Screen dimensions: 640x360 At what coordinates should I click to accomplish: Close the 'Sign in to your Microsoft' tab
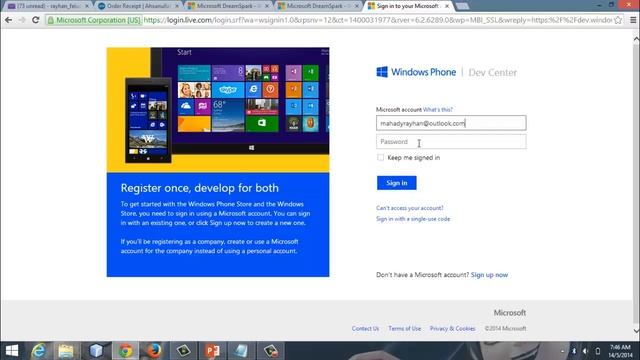click(x=447, y=6)
